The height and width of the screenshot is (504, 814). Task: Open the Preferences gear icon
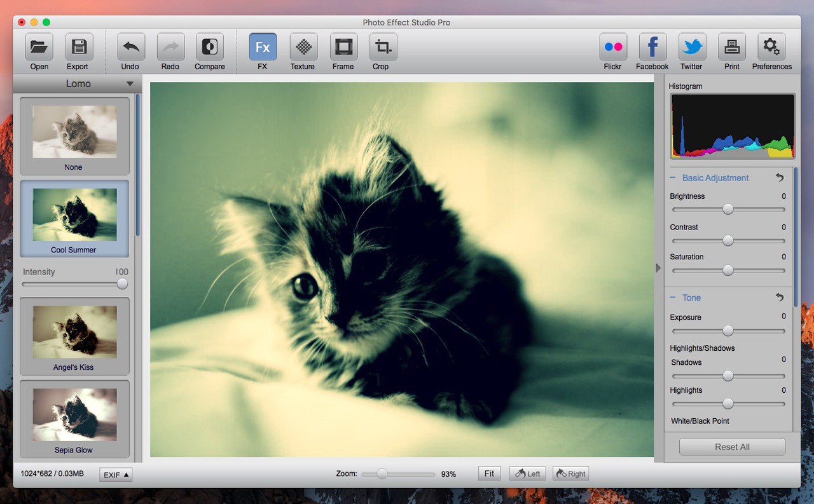coord(771,48)
